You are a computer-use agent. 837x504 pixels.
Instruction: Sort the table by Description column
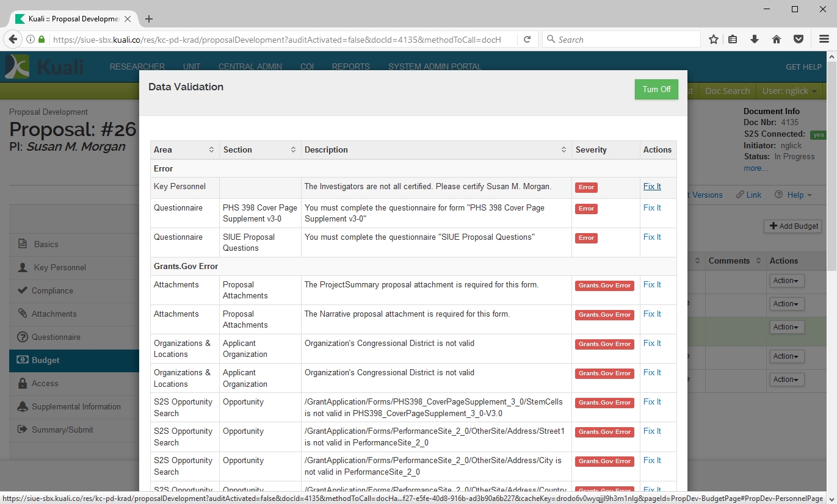click(x=563, y=150)
